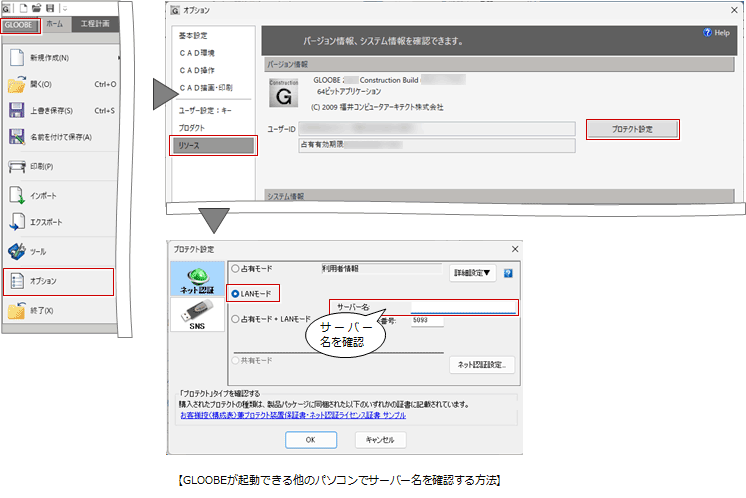Click the new document icon in quick access toolbar
This screenshot has width=746, height=498.
click(23, 8)
